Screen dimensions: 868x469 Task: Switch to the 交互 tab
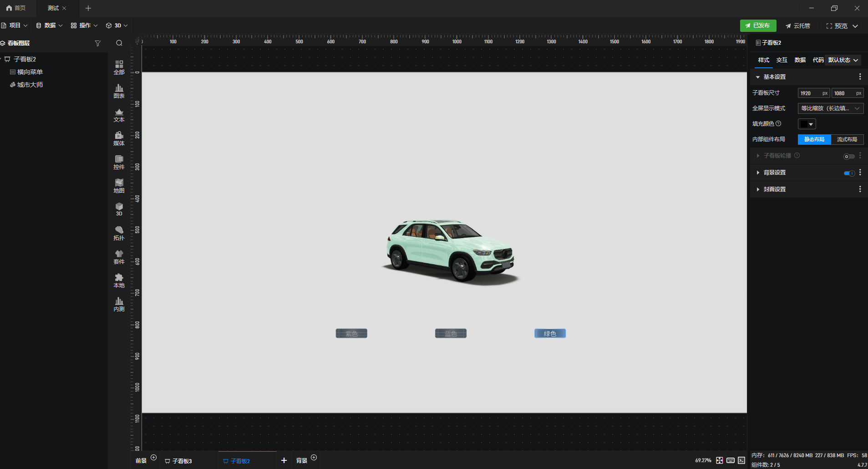tap(782, 60)
